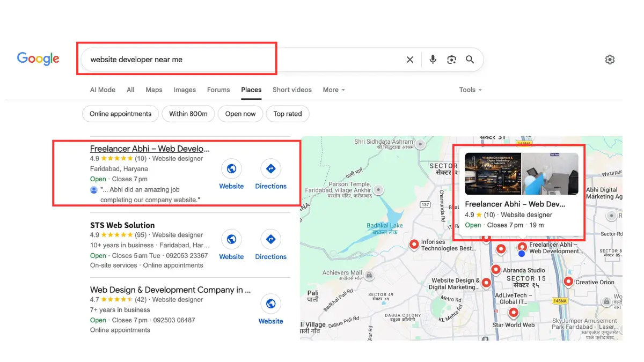Toggle Open now filter chip

[x=240, y=114]
